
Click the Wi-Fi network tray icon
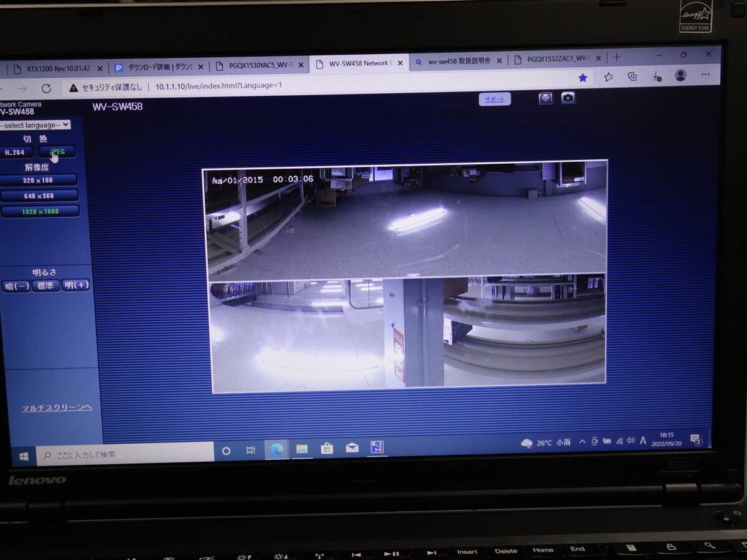(x=619, y=441)
